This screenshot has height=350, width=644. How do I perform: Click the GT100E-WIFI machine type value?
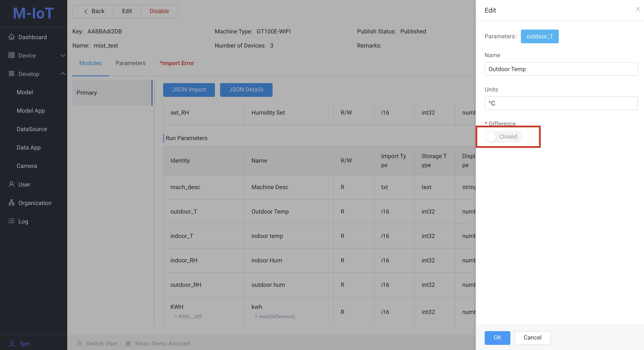(273, 31)
